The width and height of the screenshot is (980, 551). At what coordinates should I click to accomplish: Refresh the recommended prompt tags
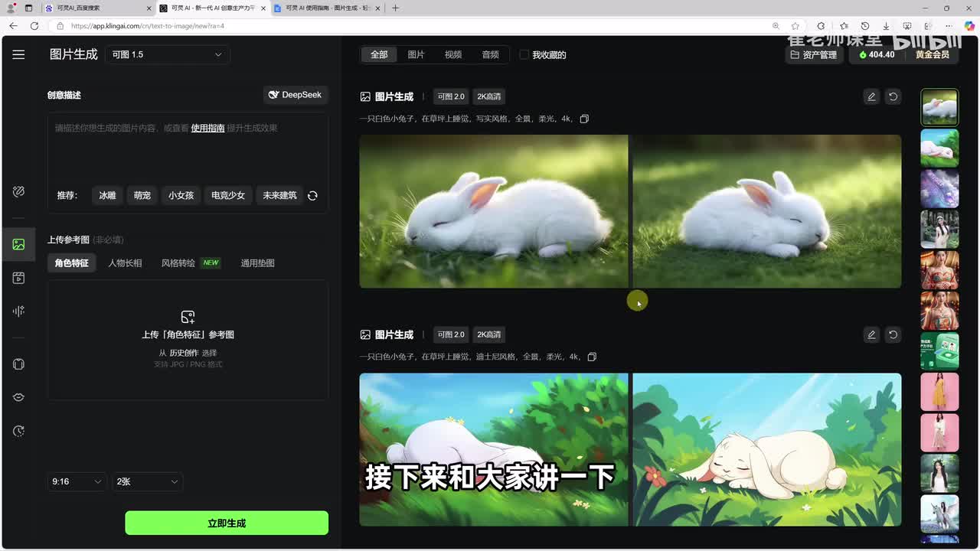pyautogui.click(x=312, y=195)
